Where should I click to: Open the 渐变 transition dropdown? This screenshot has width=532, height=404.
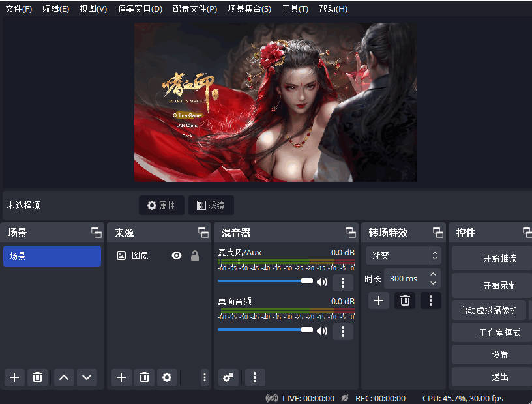pyautogui.click(x=404, y=255)
